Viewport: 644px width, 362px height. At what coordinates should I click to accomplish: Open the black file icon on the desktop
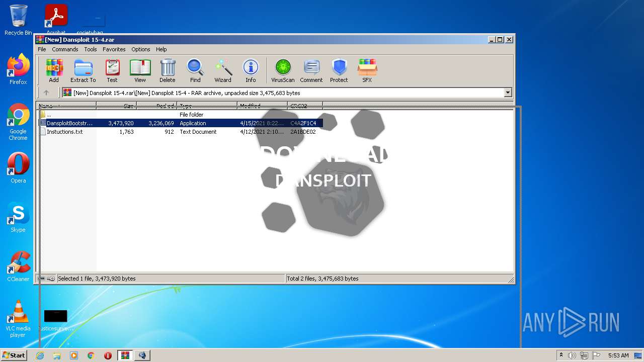(55, 321)
